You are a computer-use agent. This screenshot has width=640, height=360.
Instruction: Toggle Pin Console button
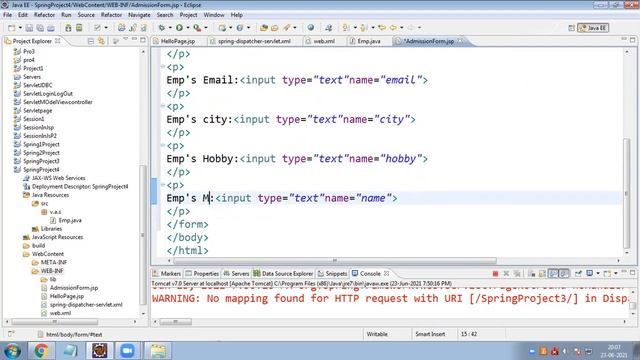578,273
